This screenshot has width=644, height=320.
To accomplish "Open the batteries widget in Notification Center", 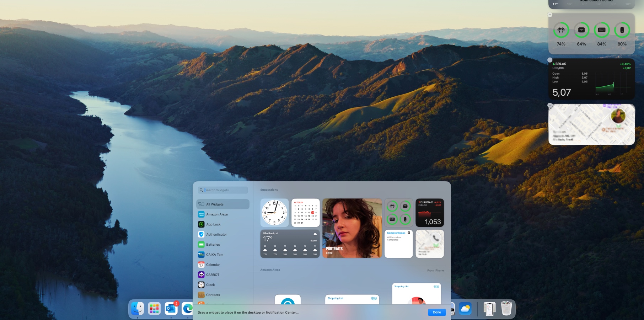I will [x=592, y=34].
